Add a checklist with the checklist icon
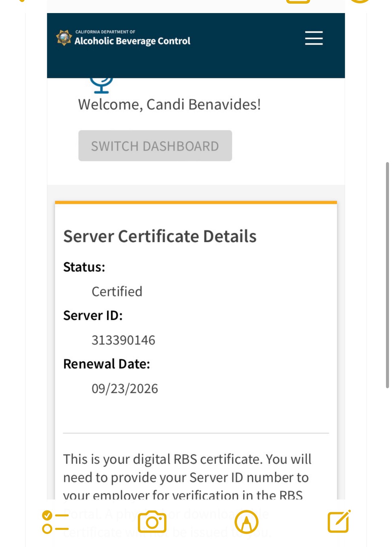Viewport: 392px width, 547px height. point(55,522)
